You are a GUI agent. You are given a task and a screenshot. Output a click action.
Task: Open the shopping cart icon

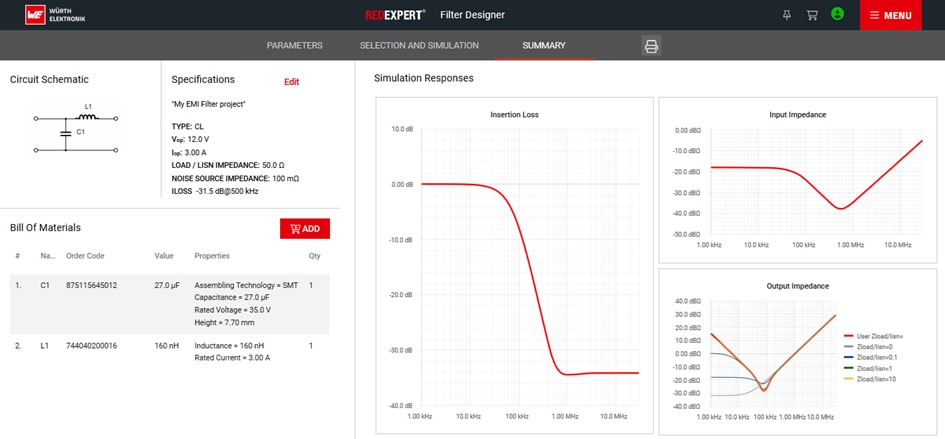(x=812, y=15)
